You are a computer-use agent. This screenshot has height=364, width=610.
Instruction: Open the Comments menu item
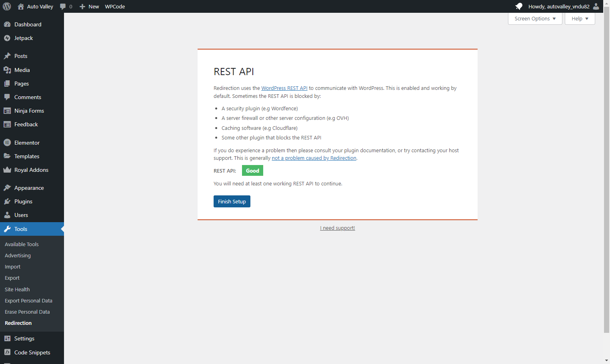(32, 97)
